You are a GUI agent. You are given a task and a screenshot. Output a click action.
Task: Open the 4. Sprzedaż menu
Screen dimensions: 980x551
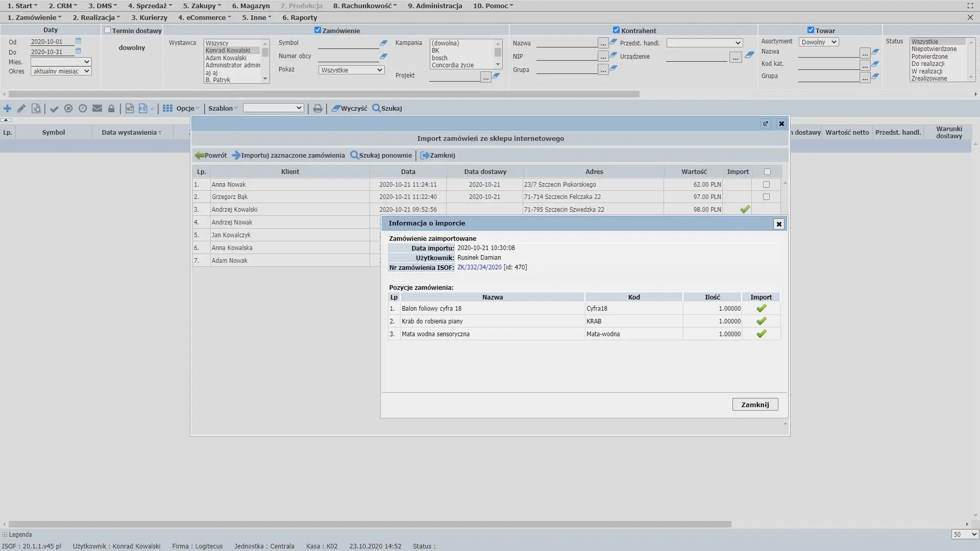[x=150, y=6]
